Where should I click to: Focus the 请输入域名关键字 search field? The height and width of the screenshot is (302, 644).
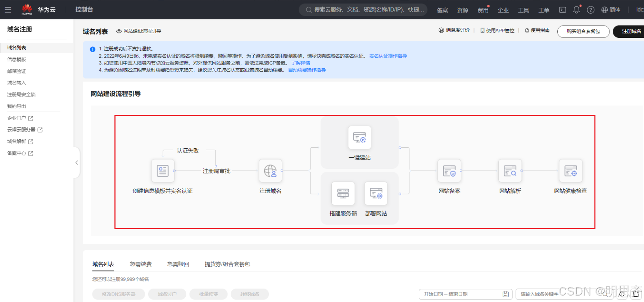click(564, 294)
